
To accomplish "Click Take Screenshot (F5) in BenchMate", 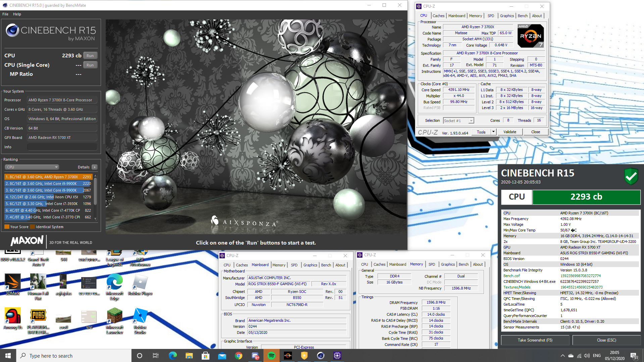I will click(535, 340).
